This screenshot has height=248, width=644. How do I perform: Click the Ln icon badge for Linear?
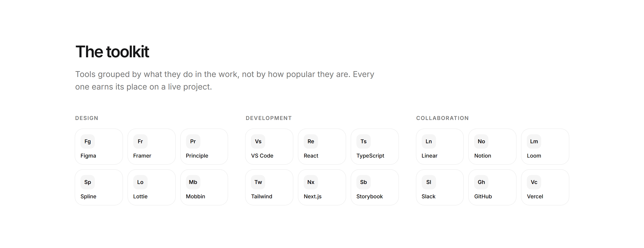(x=429, y=141)
